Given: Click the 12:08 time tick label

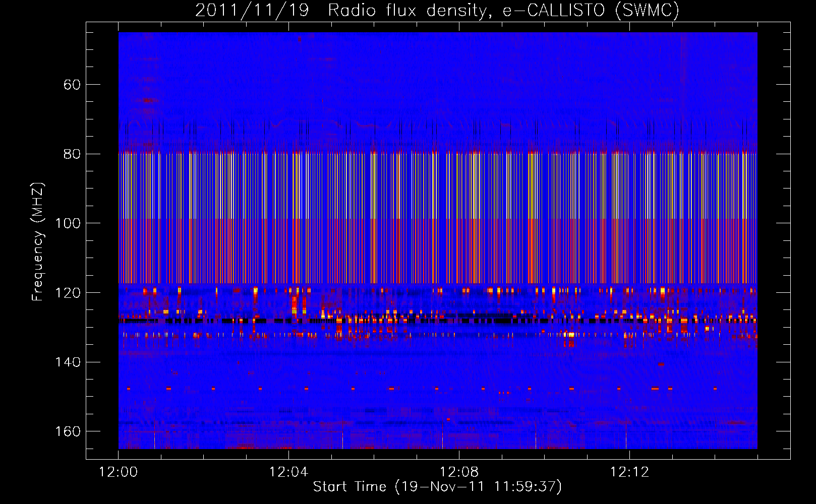Looking at the screenshot, I should click(459, 472).
